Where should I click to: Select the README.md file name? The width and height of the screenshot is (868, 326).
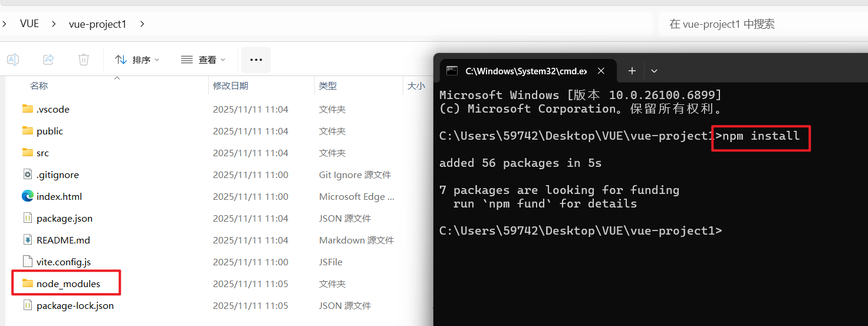[x=63, y=240]
